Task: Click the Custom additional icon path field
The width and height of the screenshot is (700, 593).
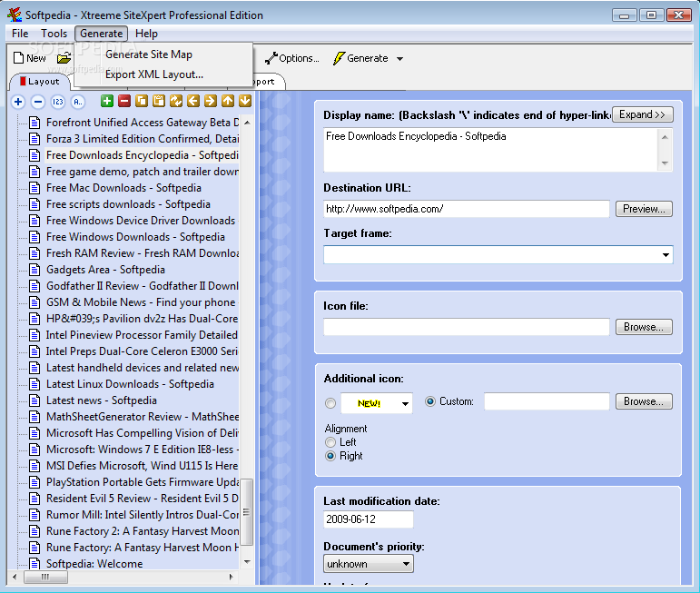Action: [547, 401]
